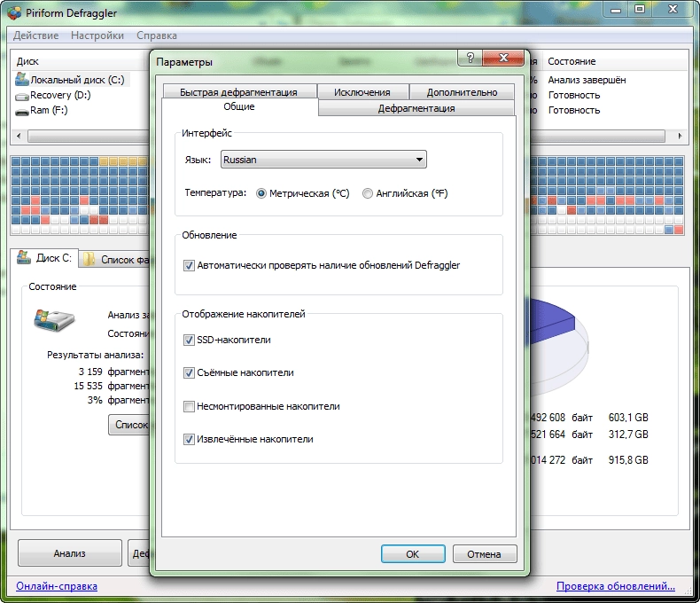Click the Диск C: tab icon
This screenshot has width=700, height=603.
pyautogui.click(x=24, y=257)
